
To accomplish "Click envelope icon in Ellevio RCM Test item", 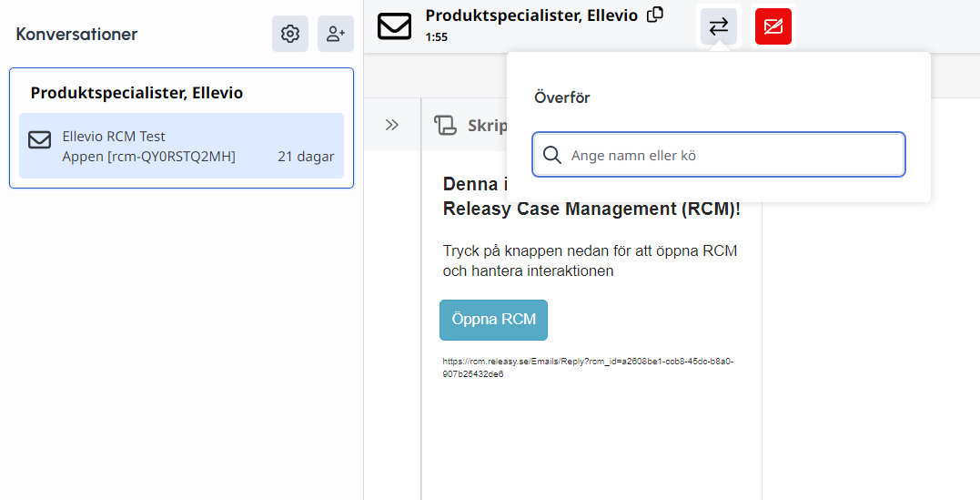I will click(40, 139).
